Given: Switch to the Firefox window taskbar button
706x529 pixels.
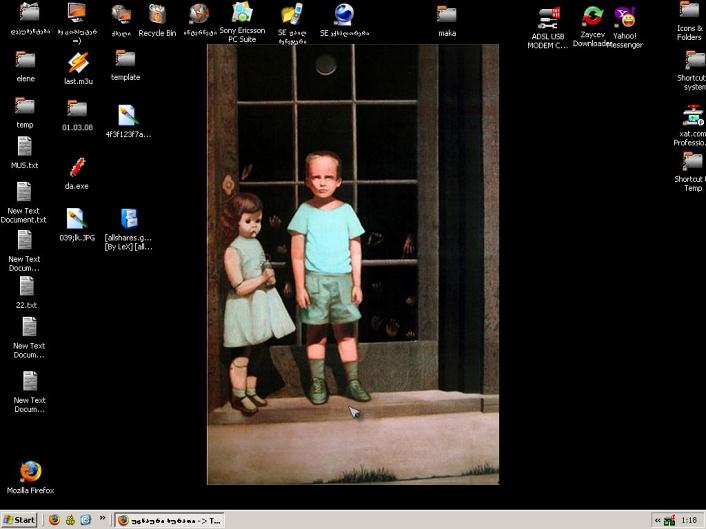Looking at the screenshot, I should click(x=169, y=520).
